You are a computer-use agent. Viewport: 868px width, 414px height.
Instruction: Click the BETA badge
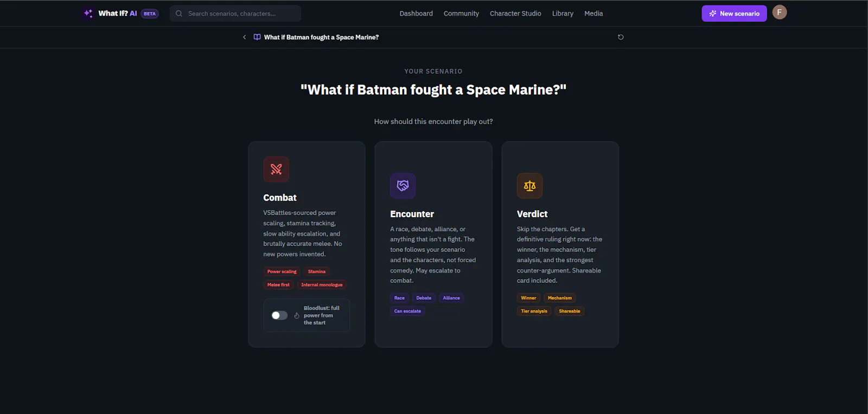click(x=150, y=14)
